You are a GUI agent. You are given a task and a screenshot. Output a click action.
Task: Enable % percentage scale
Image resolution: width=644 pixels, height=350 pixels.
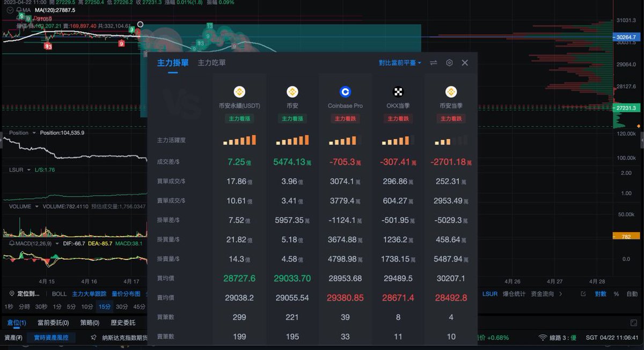coord(616,294)
